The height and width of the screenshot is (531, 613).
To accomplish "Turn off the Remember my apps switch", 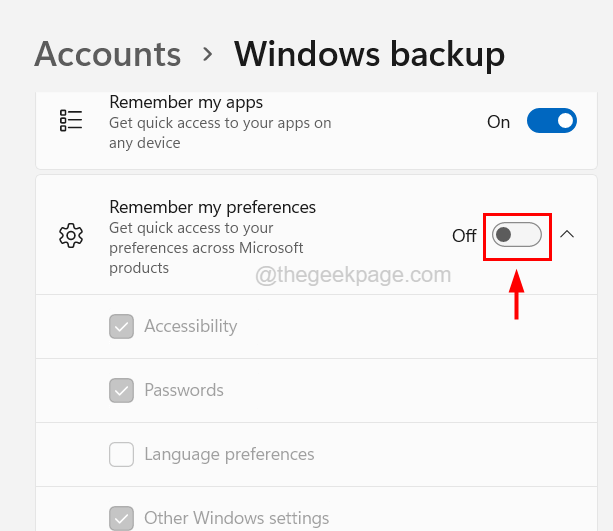I will pos(551,122).
